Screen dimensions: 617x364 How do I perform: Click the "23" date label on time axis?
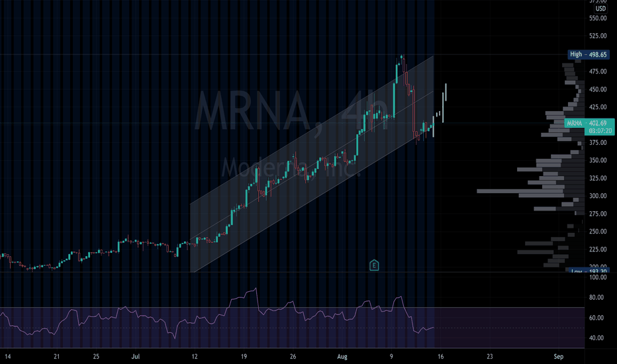[x=489, y=357]
